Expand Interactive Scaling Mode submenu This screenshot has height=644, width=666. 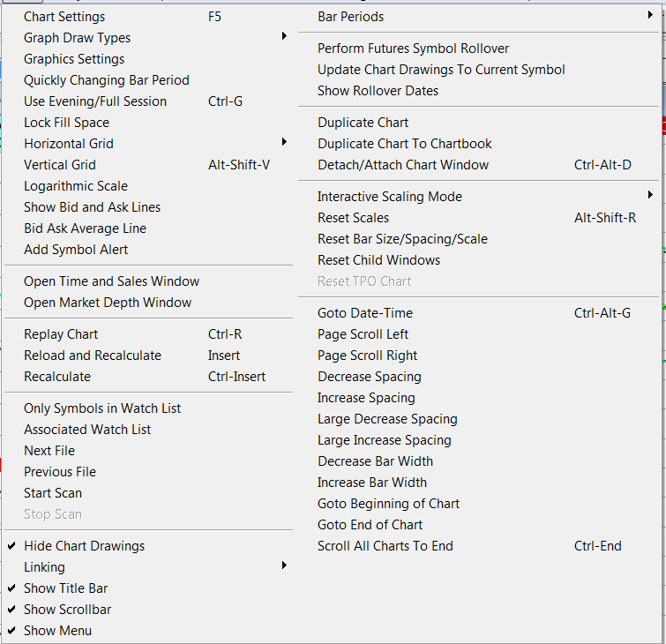[479, 197]
